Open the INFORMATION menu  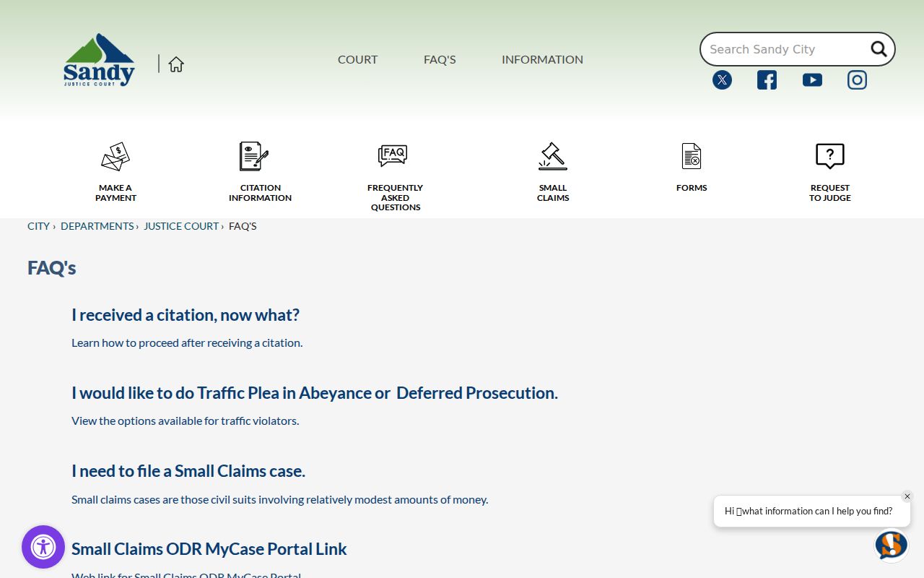click(x=542, y=60)
